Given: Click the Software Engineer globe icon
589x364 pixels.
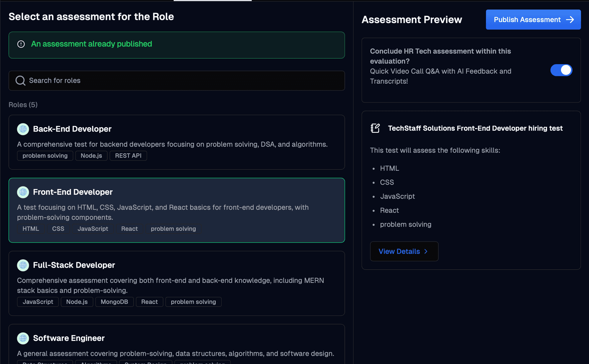Looking at the screenshot, I should (23, 338).
